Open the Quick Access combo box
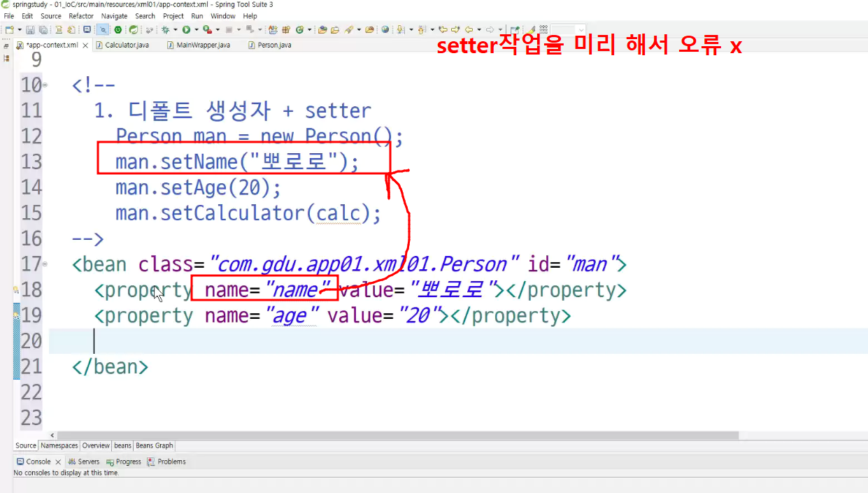This screenshot has width=868, height=493. click(x=568, y=29)
